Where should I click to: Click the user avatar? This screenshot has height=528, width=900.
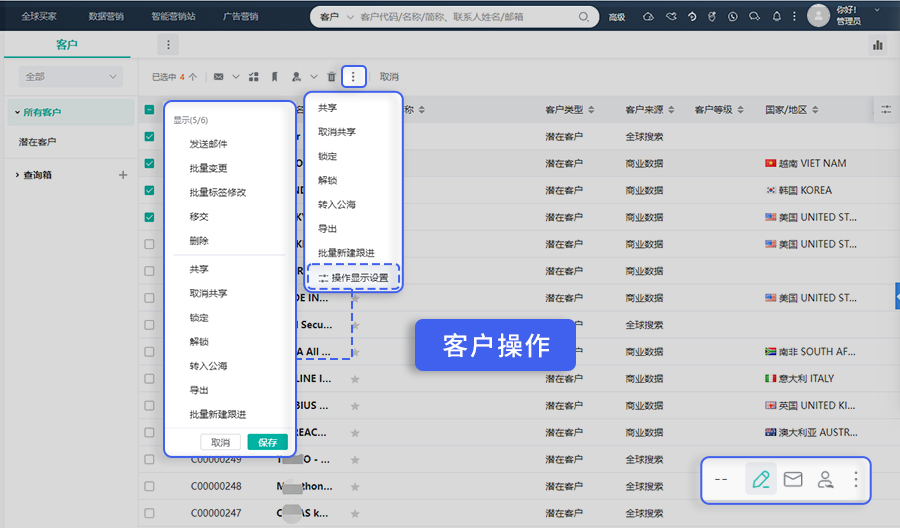point(818,15)
